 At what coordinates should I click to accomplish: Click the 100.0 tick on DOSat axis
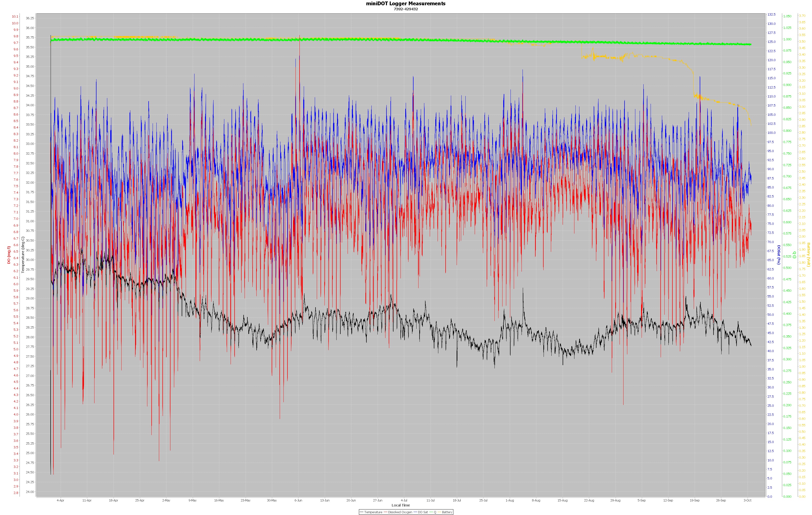click(x=771, y=133)
